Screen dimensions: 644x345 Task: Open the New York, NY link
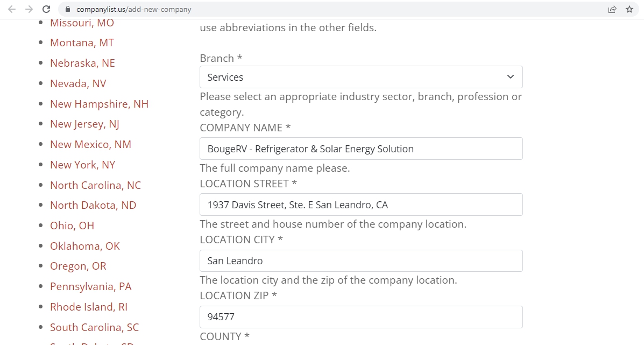pos(82,165)
